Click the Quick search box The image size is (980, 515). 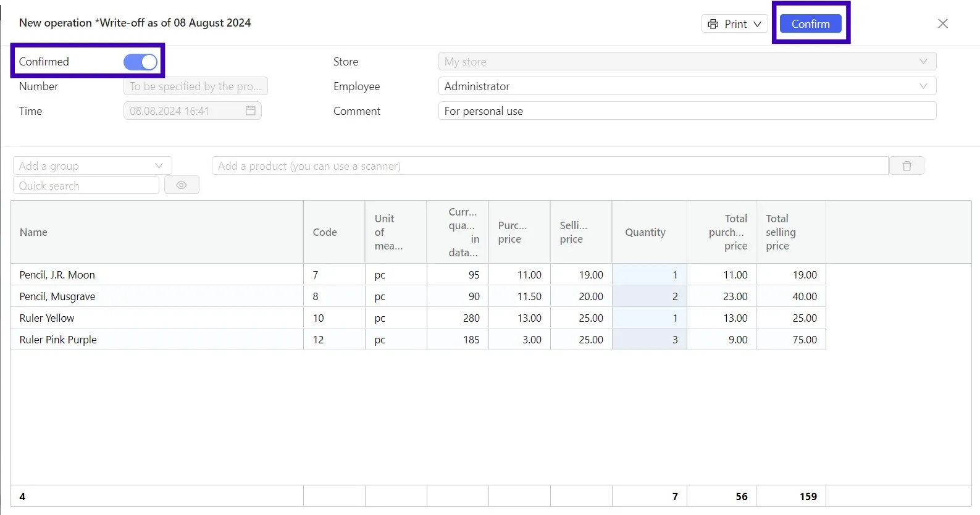click(86, 185)
